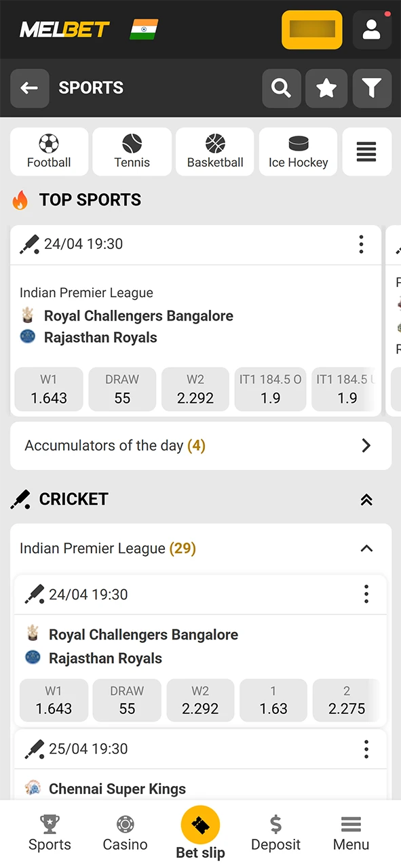Expand Accumulators of the day
This screenshot has width=401, height=868.
(200, 446)
